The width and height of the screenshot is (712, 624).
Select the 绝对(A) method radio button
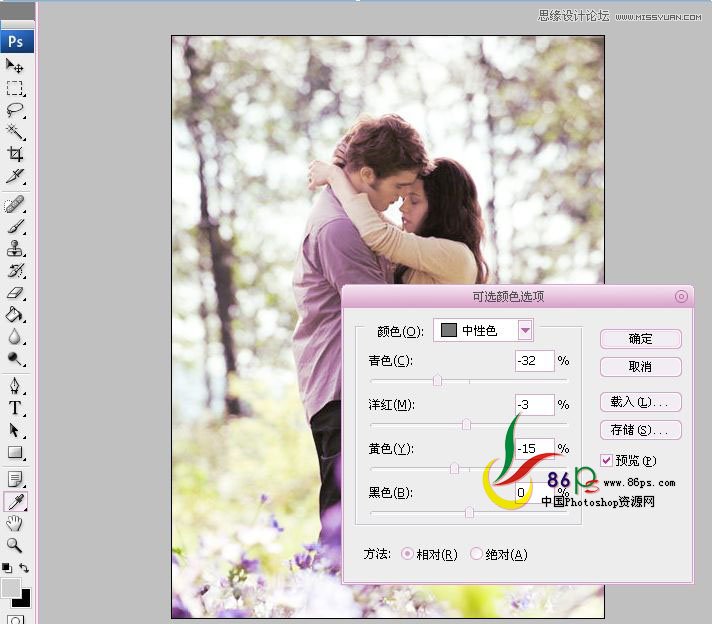[476, 554]
